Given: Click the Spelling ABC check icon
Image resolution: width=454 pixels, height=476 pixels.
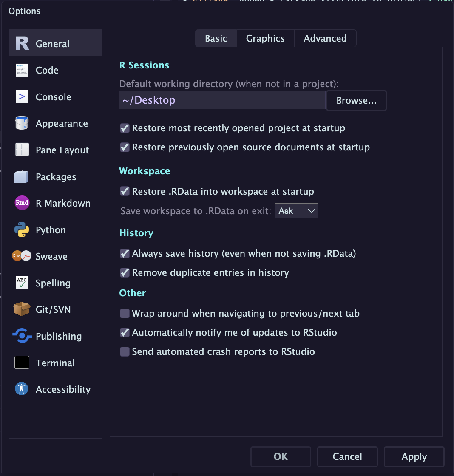Looking at the screenshot, I should [22, 283].
